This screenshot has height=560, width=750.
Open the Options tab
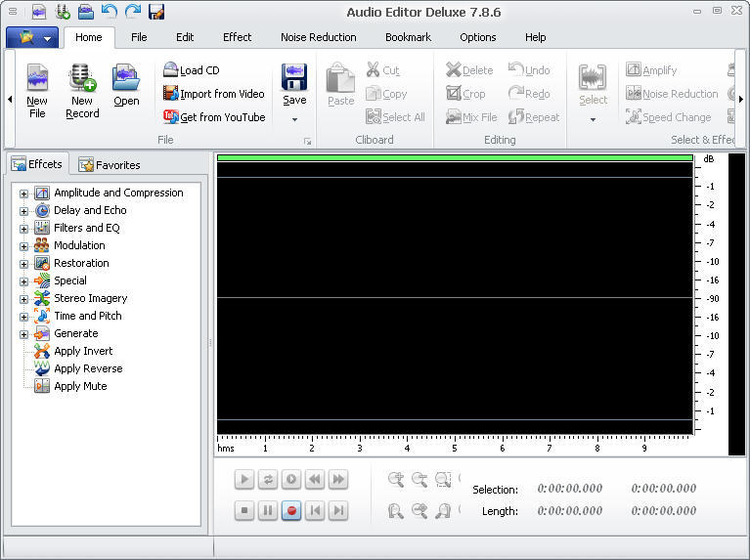coord(478,37)
